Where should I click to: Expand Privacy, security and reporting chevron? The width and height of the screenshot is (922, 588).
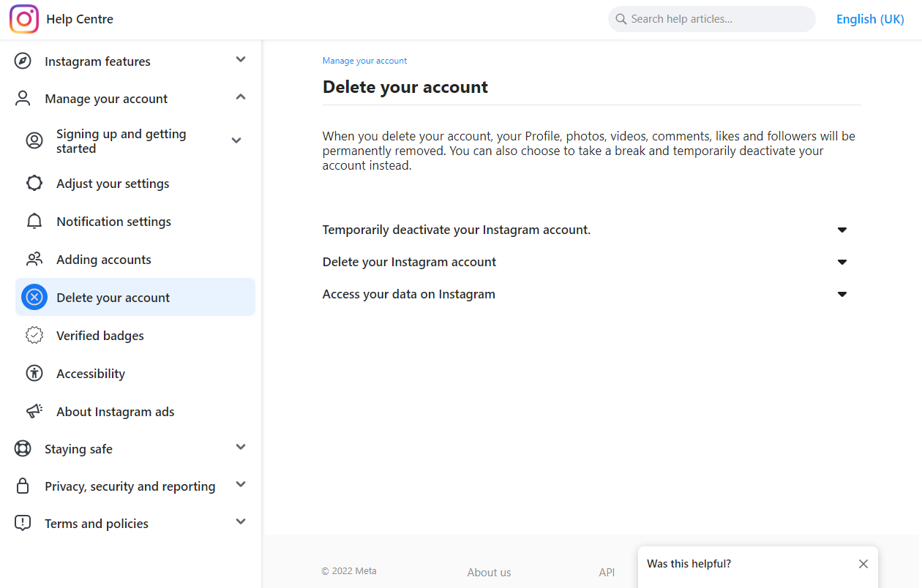tap(241, 485)
